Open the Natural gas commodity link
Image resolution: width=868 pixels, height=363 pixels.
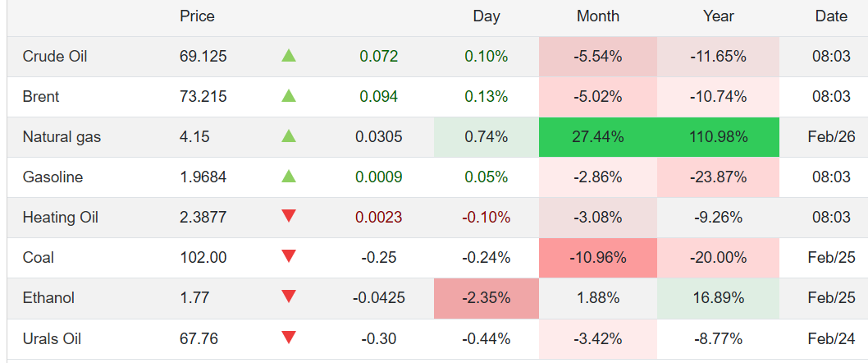(x=62, y=137)
